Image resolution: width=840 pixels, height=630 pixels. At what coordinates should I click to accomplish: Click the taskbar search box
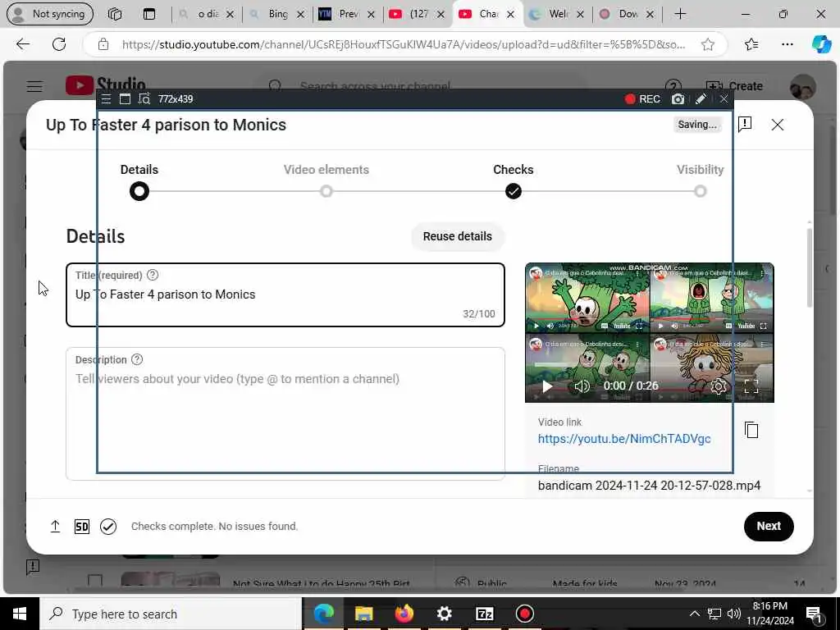point(171,614)
